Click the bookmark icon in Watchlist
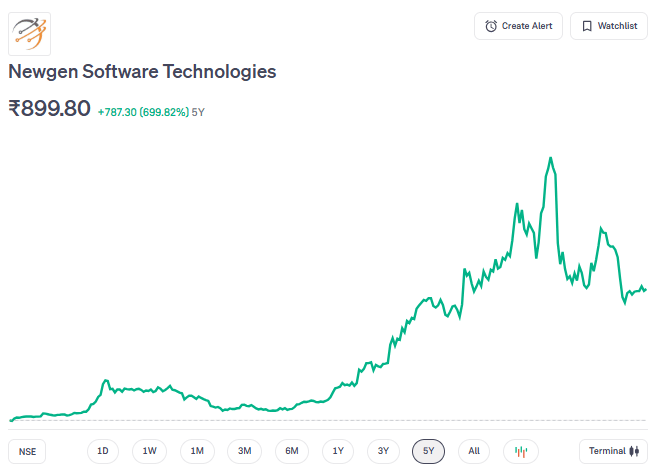The height and width of the screenshot is (473, 666). tap(587, 26)
